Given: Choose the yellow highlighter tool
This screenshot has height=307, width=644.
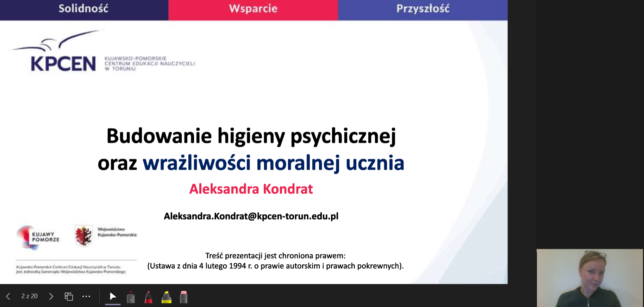Looking at the screenshot, I should point(167,297).
